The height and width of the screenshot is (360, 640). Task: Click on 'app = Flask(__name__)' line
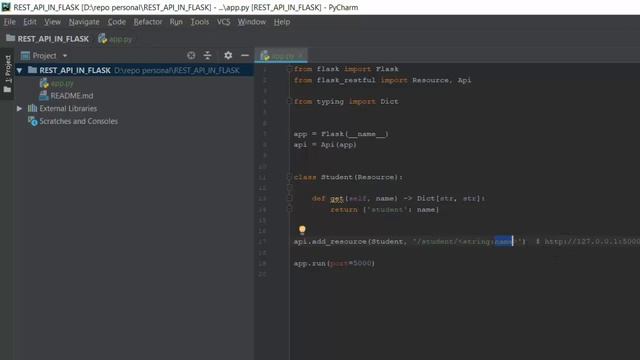341,134
